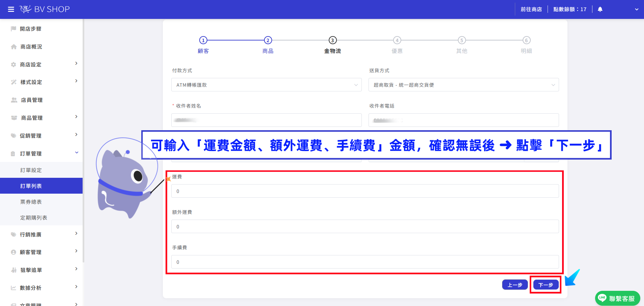644x306 pixels.
Task: Go to step 1 顧客
Action: coord(203,45)
